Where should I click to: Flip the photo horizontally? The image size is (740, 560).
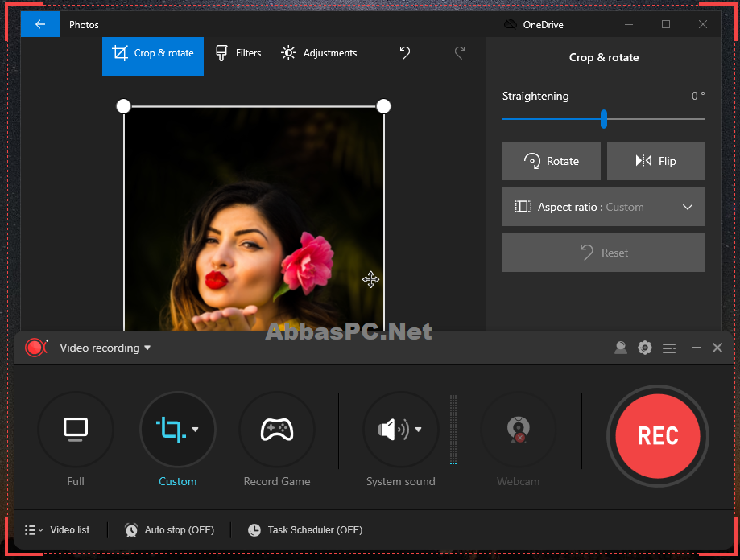[x=656, y=161]
